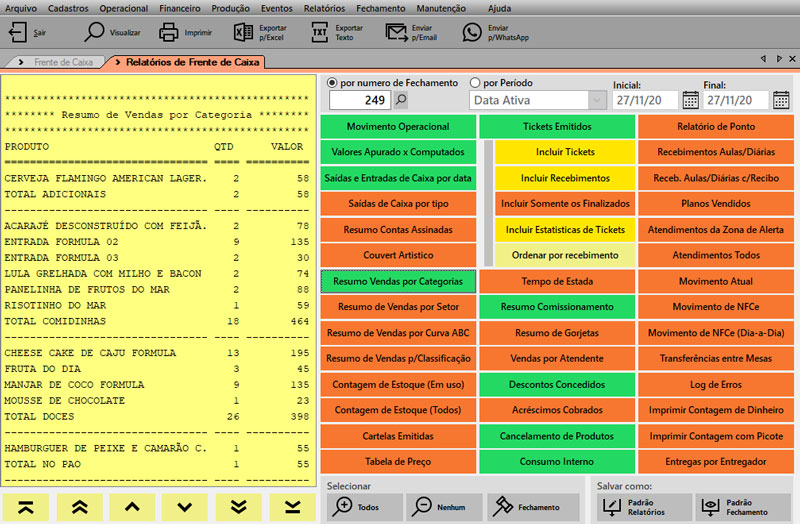Close the current tab with X
800x524 pixels.
[792, 59]
